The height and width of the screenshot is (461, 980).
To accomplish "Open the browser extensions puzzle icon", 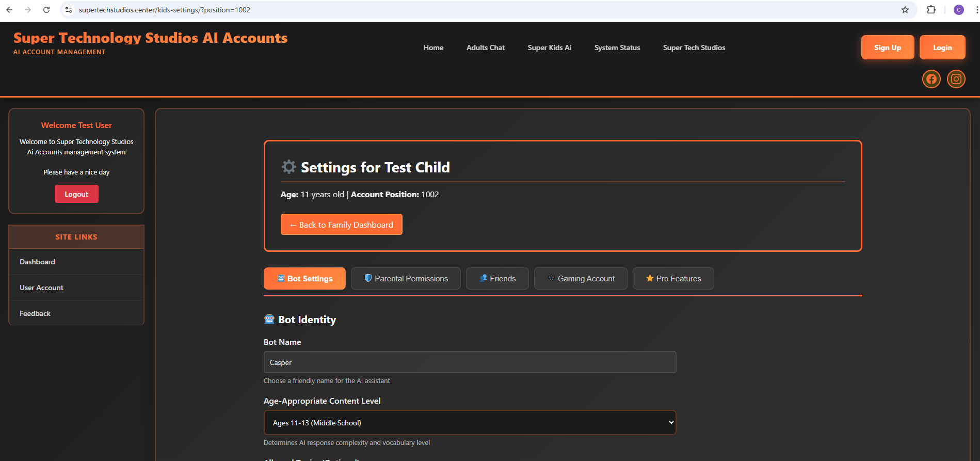I will tap(931, 10).
